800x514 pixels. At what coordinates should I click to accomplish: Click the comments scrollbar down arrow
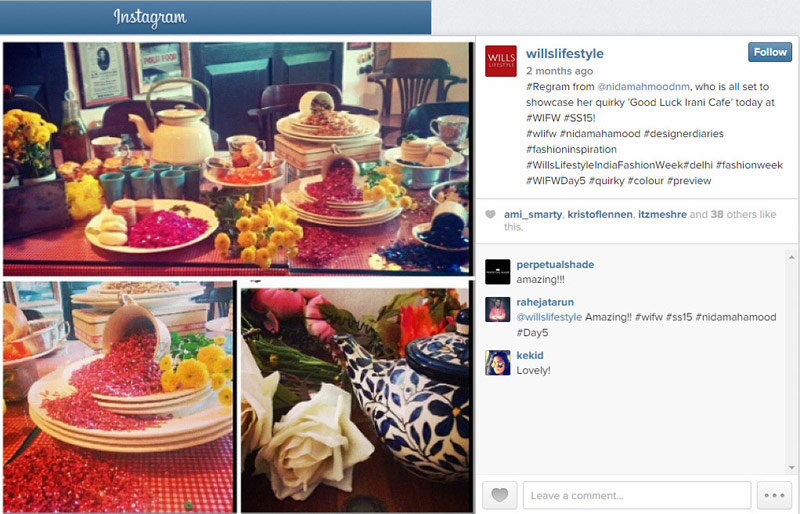point(791,468)
